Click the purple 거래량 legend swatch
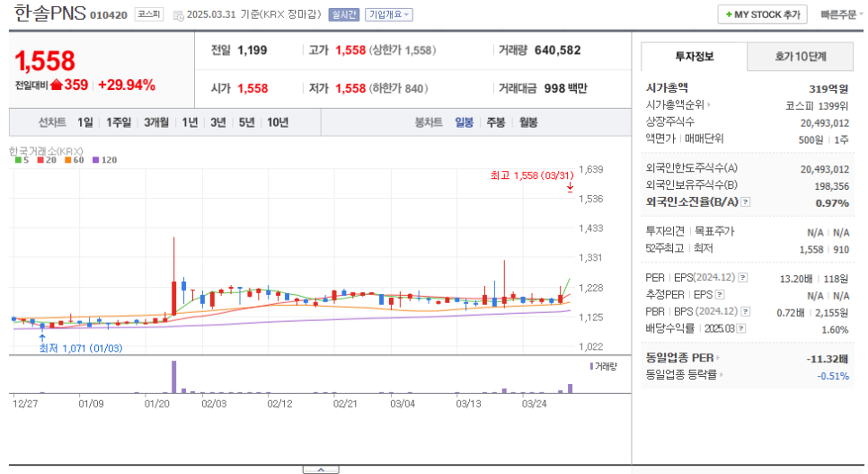 pyautogui.click(x=591, y=366)
